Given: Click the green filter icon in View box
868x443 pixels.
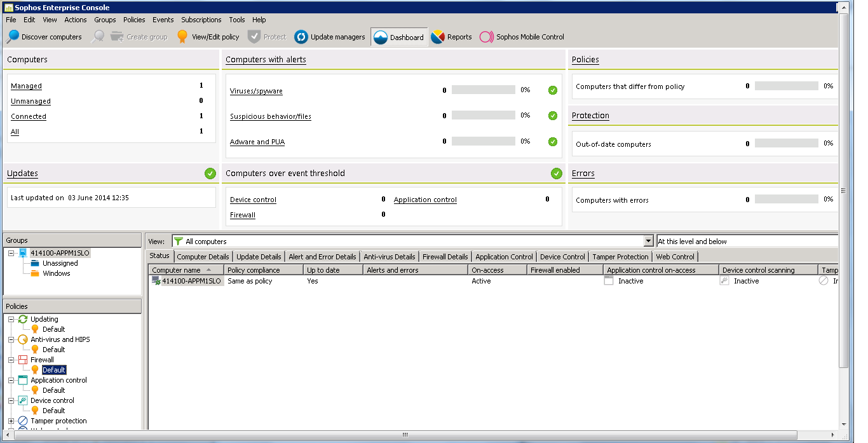Looking at the screenshot, I should [179, 242].
